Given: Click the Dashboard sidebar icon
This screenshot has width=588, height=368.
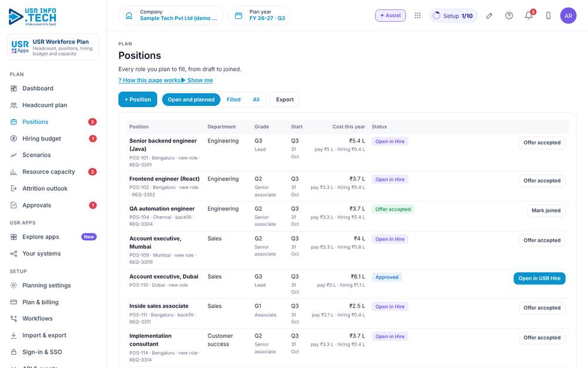Looking at the screenshot, I should pos(14,88).
